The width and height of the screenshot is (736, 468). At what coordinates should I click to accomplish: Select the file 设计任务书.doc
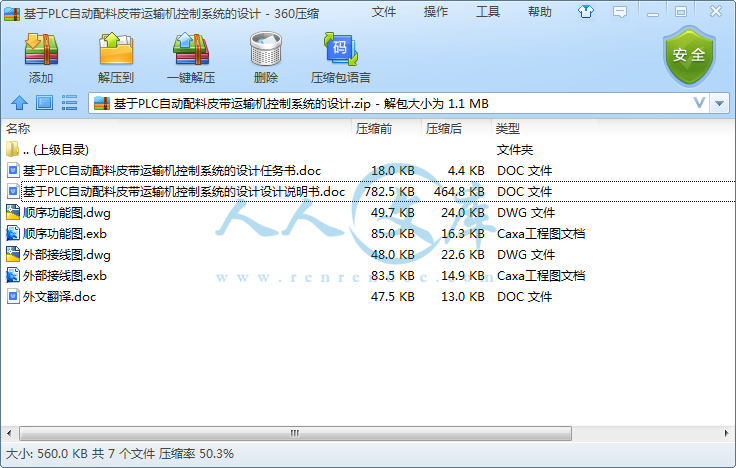[x=368, y=170]
